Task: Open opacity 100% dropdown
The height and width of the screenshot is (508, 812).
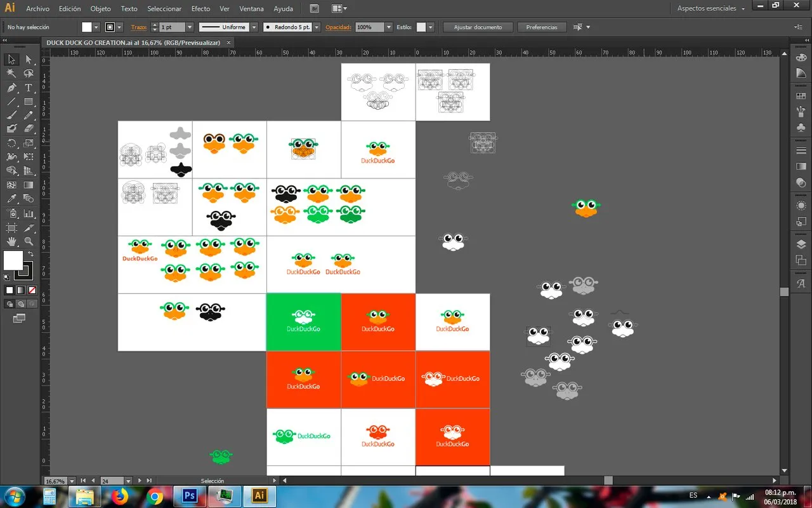Action: tap(389, 27)
